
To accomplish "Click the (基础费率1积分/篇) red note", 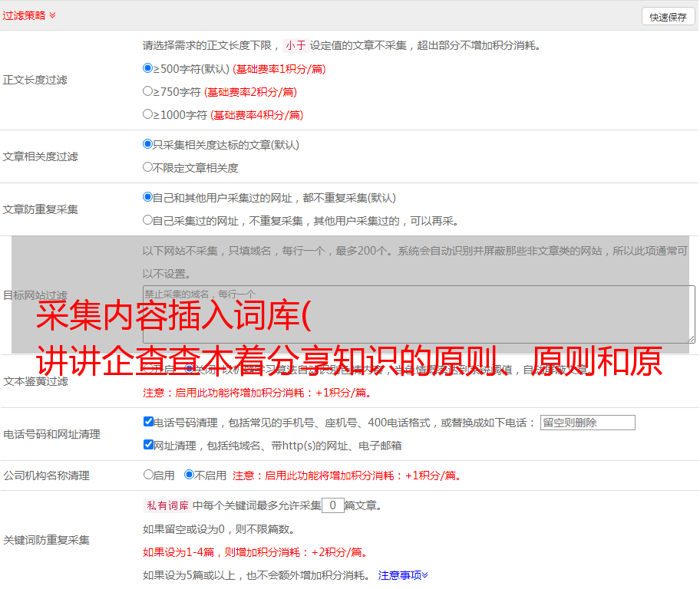I will (x=279, y=69).
